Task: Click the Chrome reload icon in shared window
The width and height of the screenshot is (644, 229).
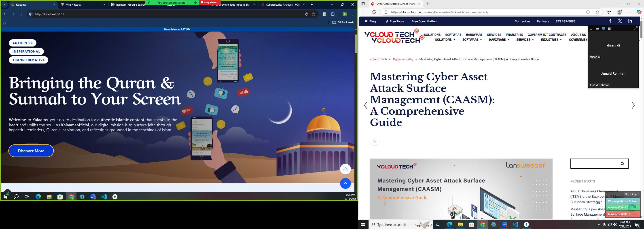Action: click(21, 14)
